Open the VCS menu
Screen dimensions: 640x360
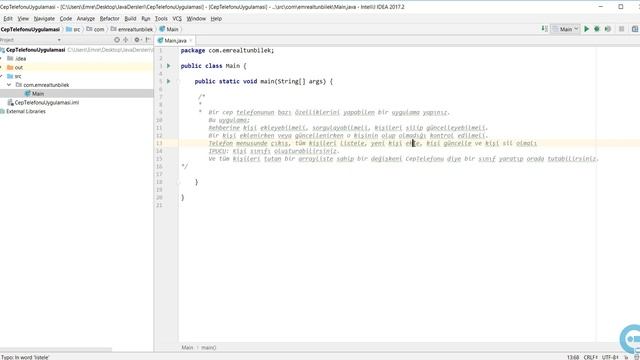click(x=177, y=19)
